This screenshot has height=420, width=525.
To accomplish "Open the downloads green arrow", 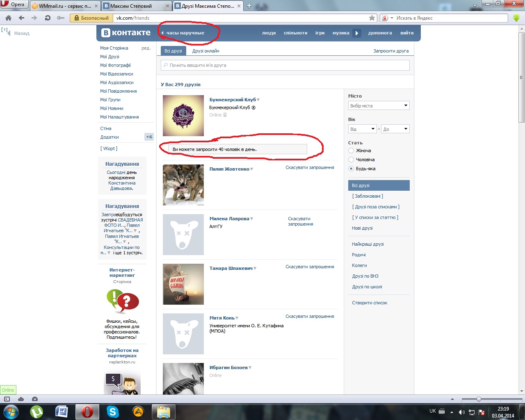I will point(516,18).
